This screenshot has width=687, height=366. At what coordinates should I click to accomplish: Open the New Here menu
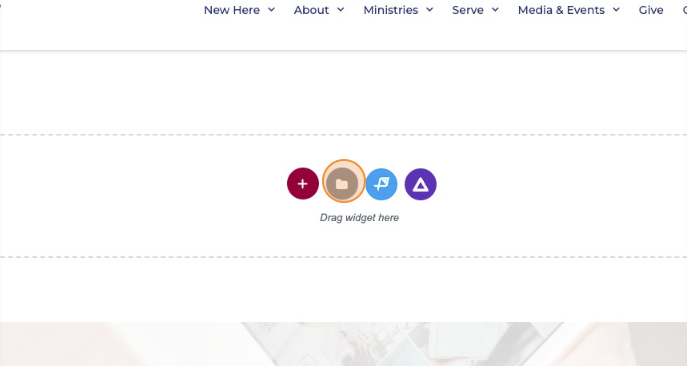coord(232,10)
